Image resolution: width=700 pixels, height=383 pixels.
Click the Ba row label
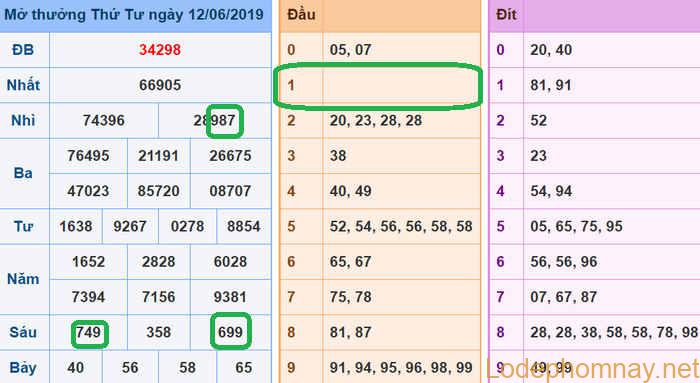23,173
